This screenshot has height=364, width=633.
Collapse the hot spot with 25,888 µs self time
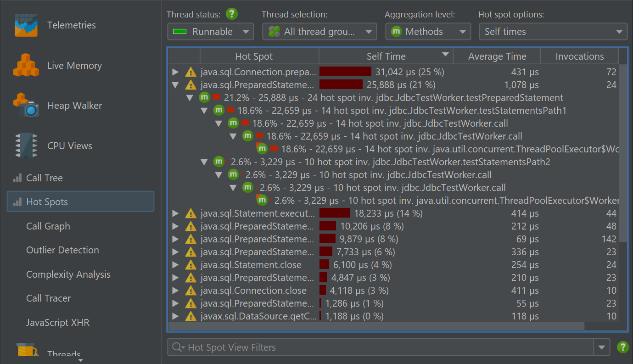pos(175,85)
